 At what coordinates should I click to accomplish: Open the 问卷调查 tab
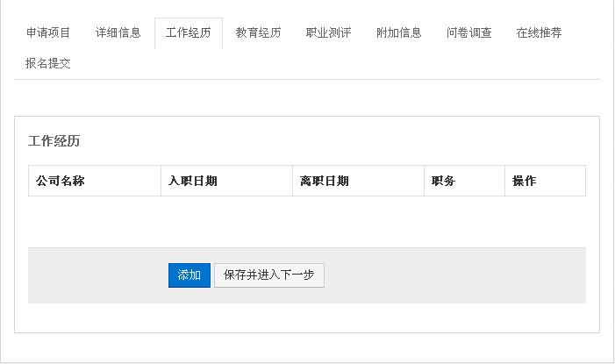tap(469, 33)
